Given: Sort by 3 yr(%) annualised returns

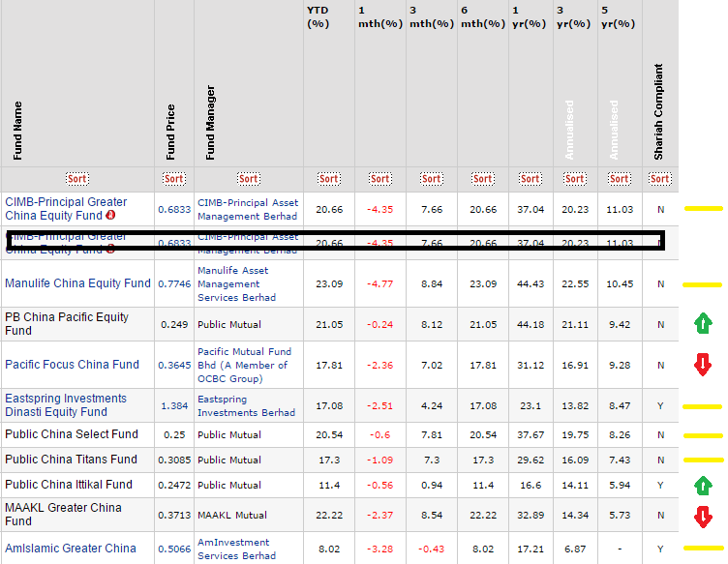Looking at the screenshot, I should click(x=575, y=179).
